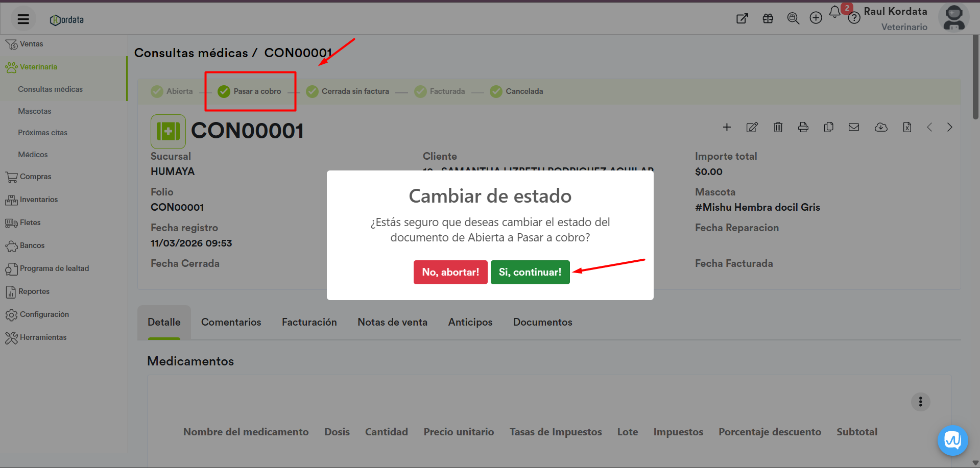Image resolution: width=980 pixels, height=468 pixels.
Task: Click the cloud download icon
Action: tap(881, 127)
